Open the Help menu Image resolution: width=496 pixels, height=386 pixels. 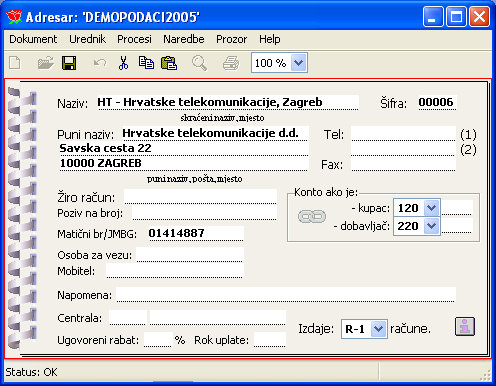pyautogui.click(x=270, y=39)
